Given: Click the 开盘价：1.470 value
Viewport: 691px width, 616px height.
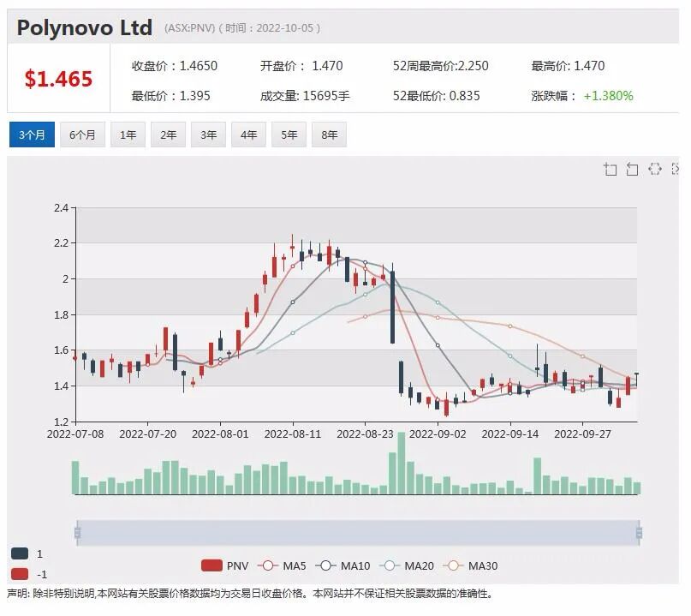Looking at the screenshot, I should click(x=301, y=66).
